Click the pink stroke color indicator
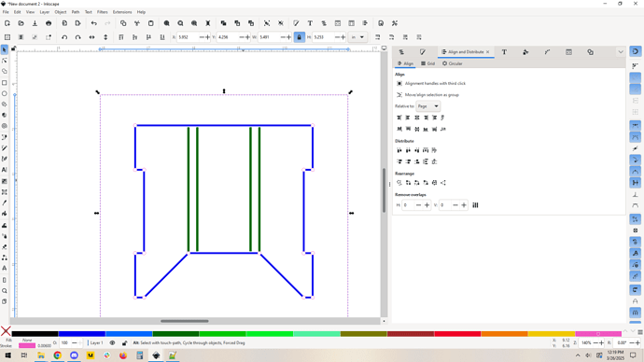The height and width of the screenshot is (362, 644). tap(27, 345)
